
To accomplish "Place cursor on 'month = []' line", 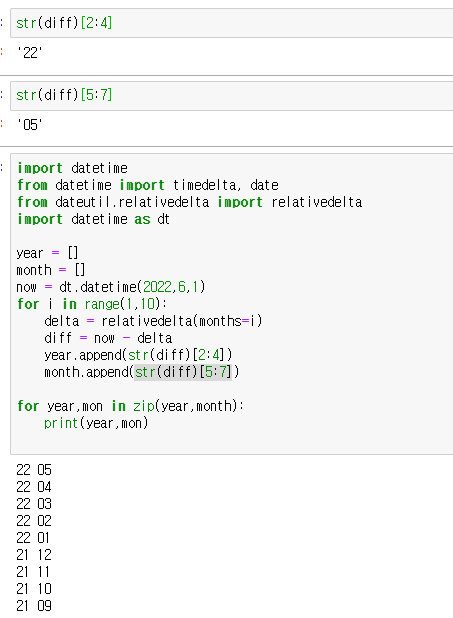I will coord(51,270).
